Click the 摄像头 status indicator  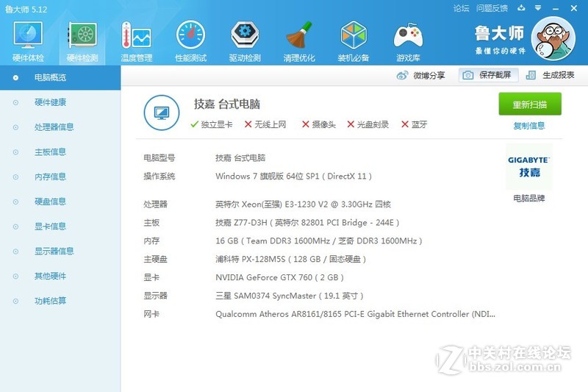tap(319, 124)
